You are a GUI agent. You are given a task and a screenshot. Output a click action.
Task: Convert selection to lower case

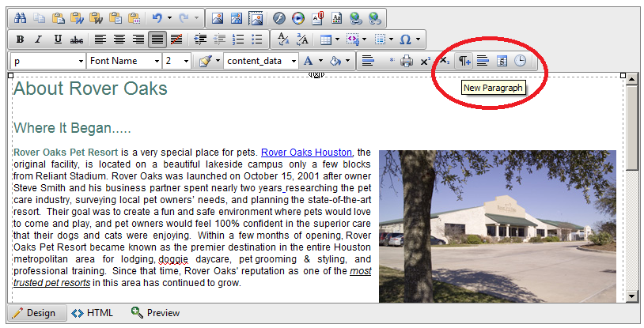(x=283, y=40)
